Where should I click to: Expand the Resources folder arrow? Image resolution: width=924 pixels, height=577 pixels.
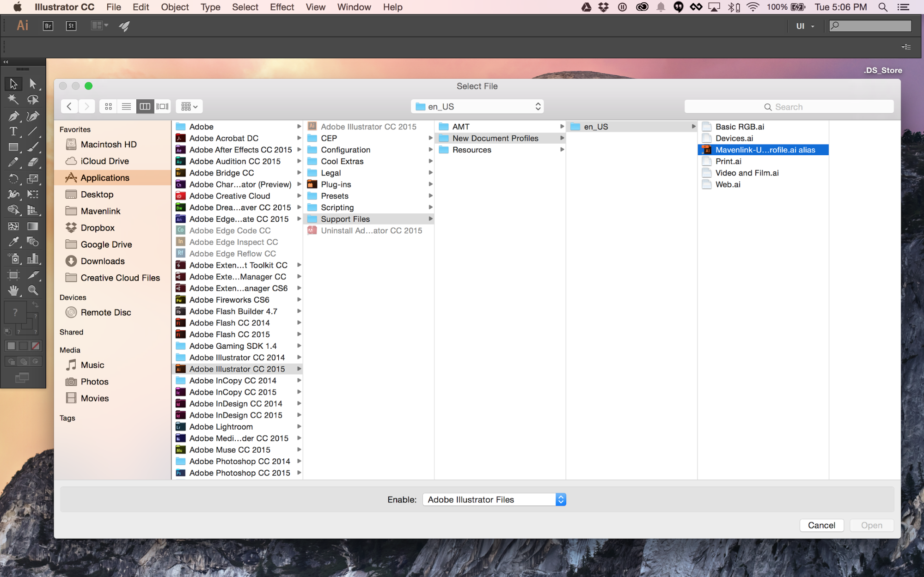(x=562, y=150)
